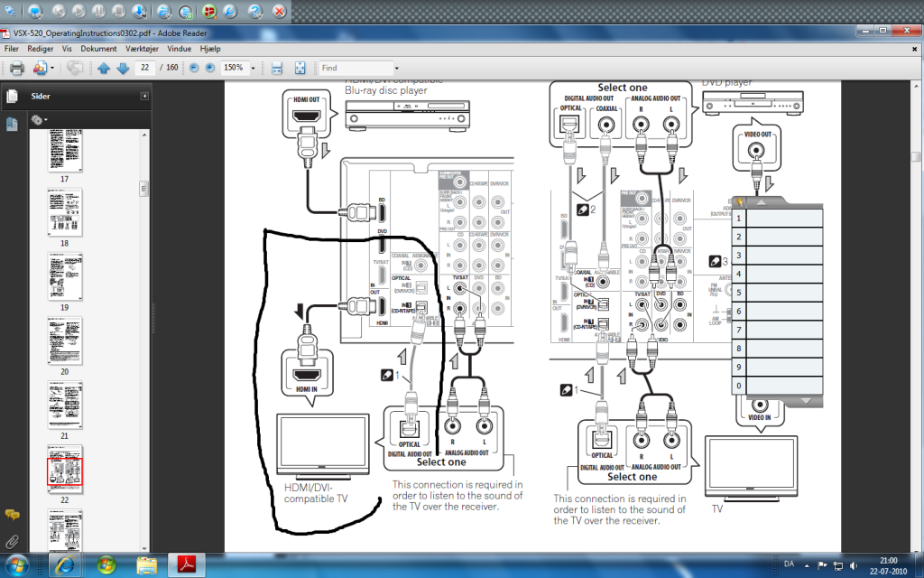Open the gear options menu in the Sider panel
The image size is (924, 578).
pos(39,120)
